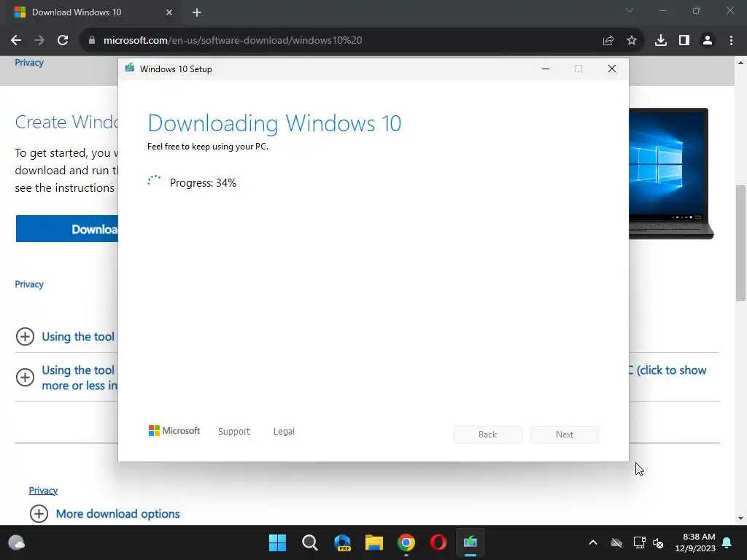The image size is (747, 560).
Task: Open a new Chrome tab
Action: pos(197,12)
